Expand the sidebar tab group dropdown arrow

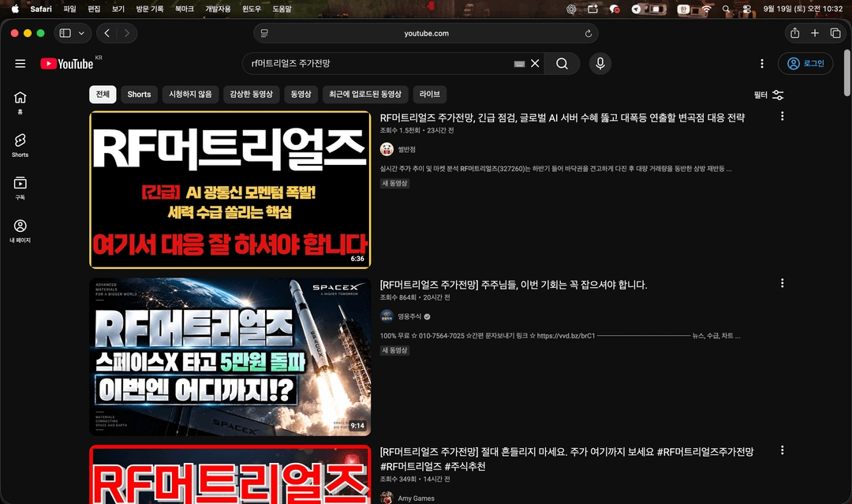click(81, 33)
